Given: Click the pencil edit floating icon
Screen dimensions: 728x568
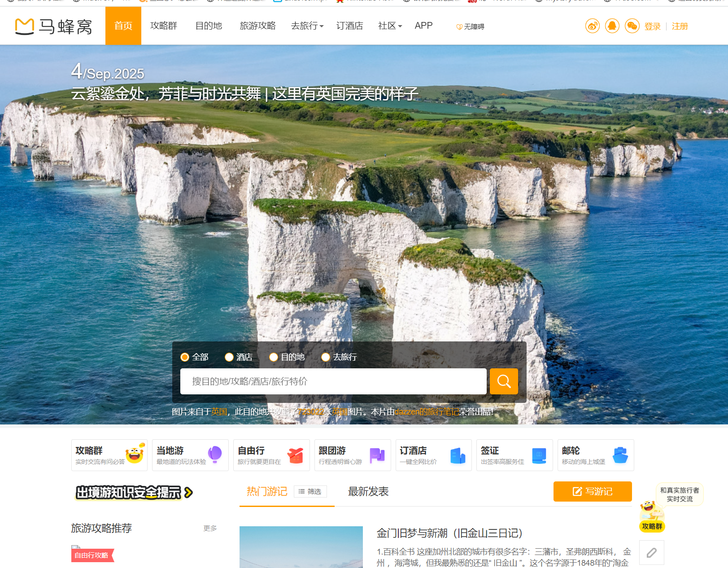Looking at the screenshot, I should click(651, 553).
